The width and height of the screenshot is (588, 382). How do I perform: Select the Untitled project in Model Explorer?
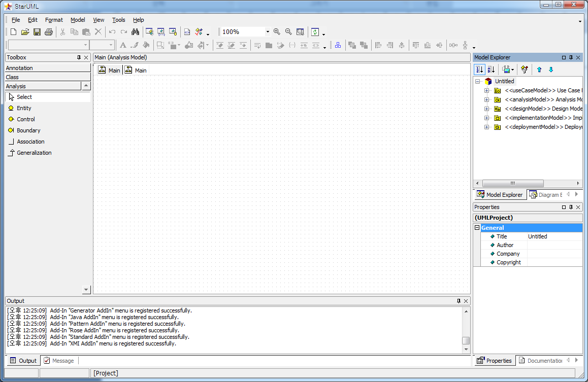coord(504,81)
